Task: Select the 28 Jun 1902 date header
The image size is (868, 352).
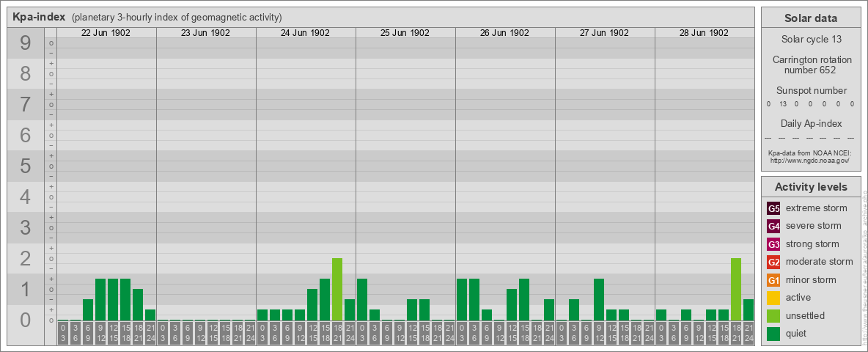Action: pos(704,33)
